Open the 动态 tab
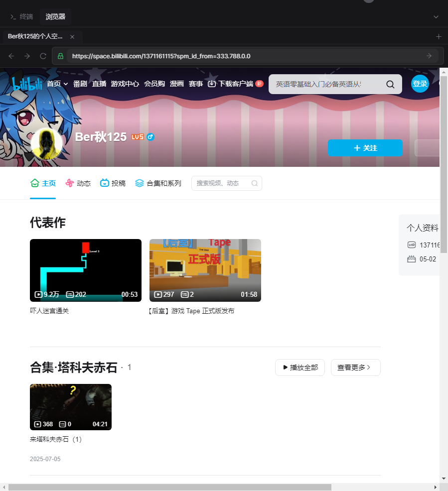 [x=78, y=183]
